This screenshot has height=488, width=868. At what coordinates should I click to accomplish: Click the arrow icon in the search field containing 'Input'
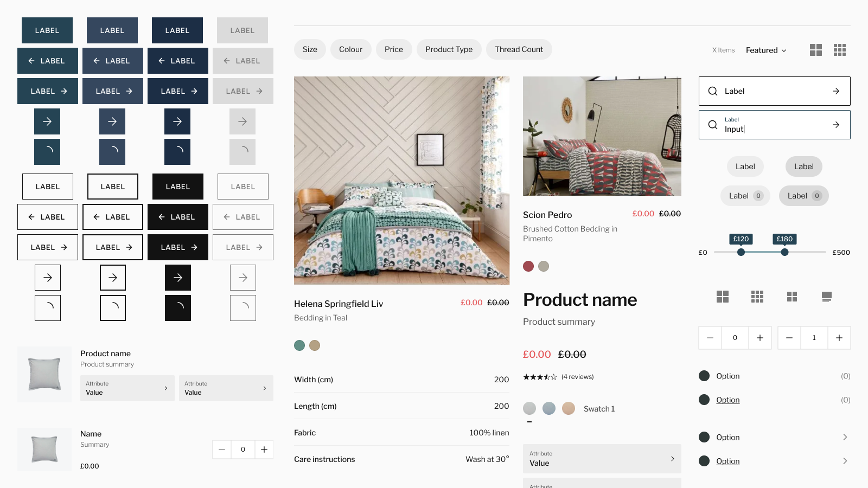click(x=835, y=125)
